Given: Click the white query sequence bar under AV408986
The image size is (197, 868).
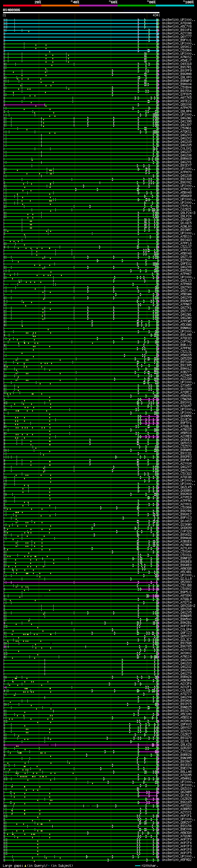Looking at the screenshot, I should click(81, 12).
